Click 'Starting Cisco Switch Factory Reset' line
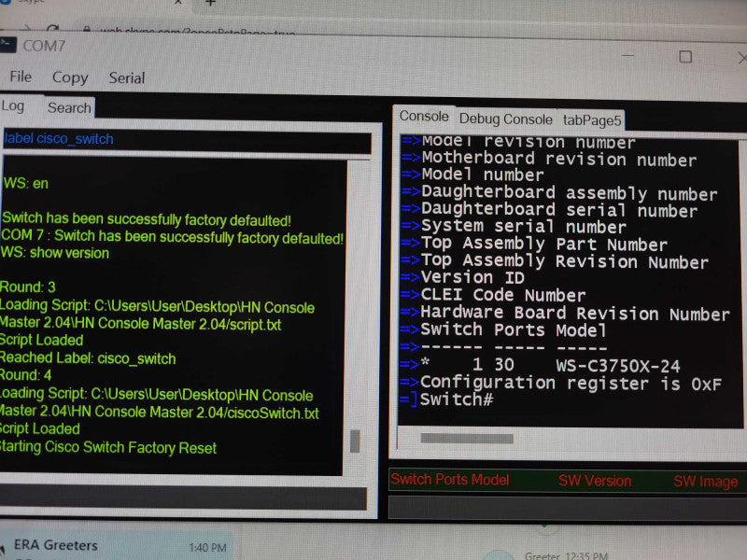Viewport: 747px width, 560px height. (x=107, y=447)
